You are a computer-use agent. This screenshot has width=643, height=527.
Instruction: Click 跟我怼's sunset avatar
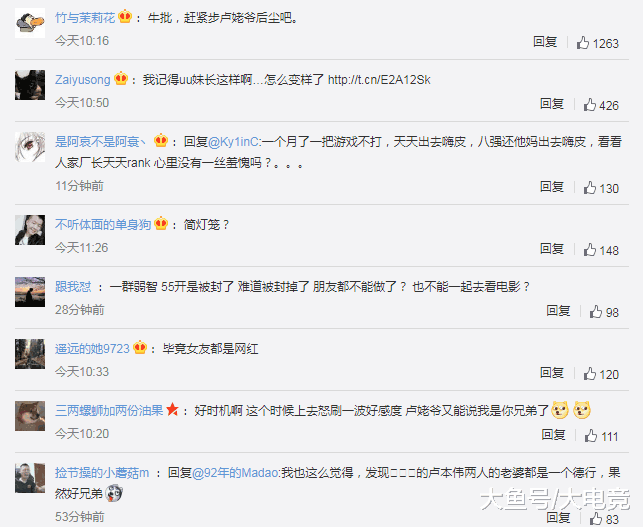click(30, 292)
